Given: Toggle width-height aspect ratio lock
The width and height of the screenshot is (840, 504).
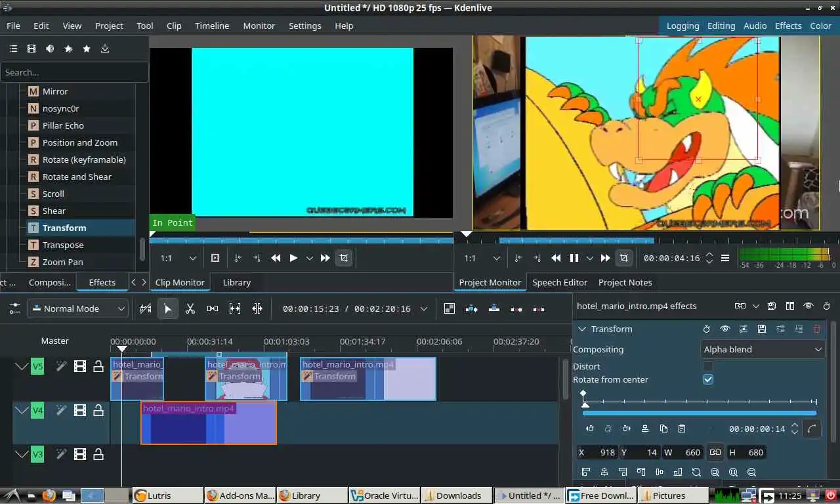Looking at the screenshot, I should tap(715, 452).
